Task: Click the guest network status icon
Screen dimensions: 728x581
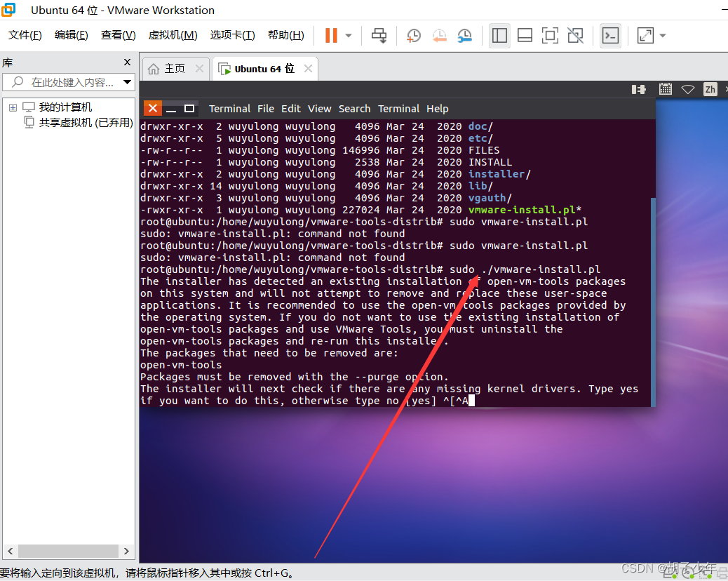Action: click(688, 89)
